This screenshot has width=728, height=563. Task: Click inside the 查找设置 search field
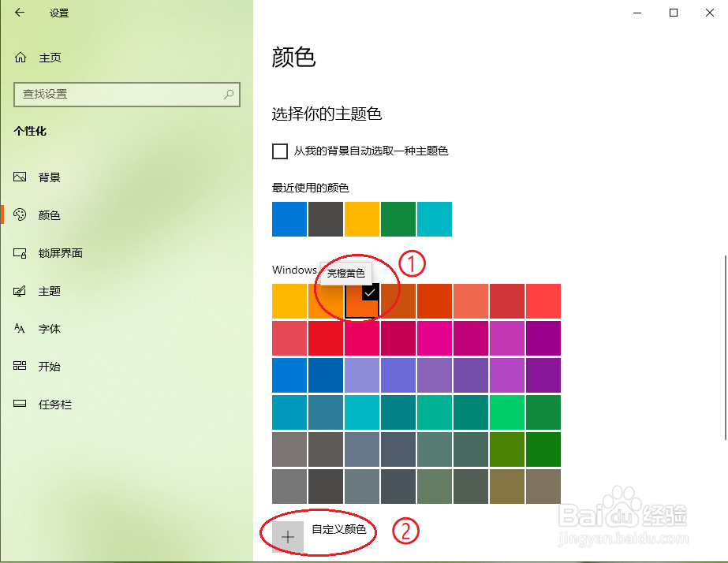[118, 94]
